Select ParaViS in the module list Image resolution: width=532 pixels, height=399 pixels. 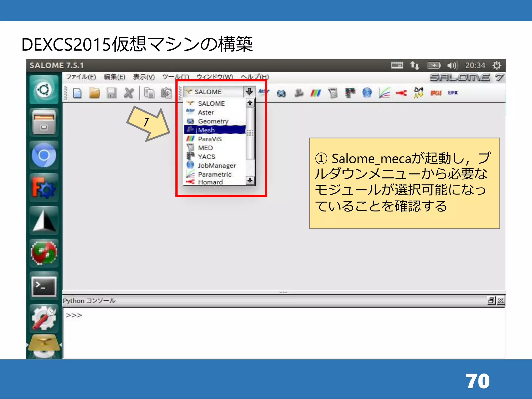215,139
